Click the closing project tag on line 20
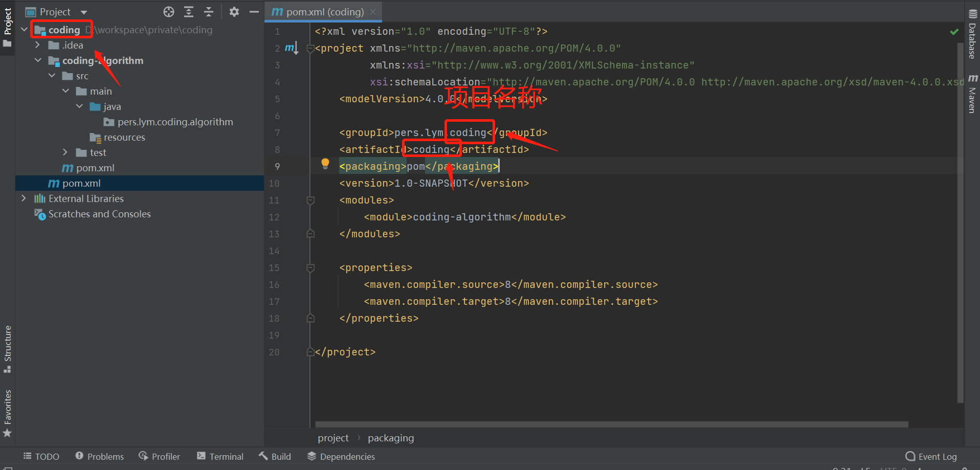 (345, 352)
